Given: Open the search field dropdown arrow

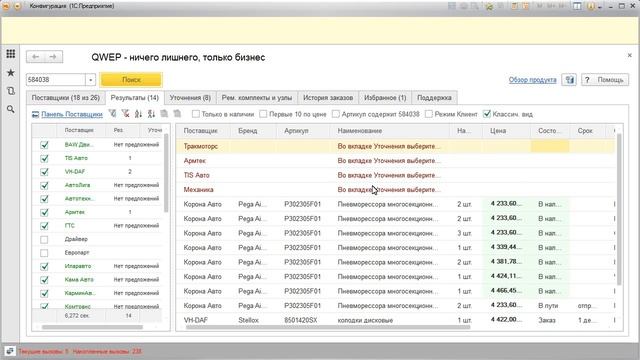Looking at the screenshot, I should coord(91,80).
